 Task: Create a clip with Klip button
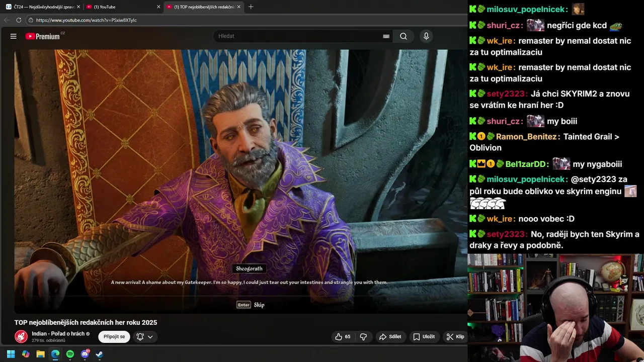click(x=455, y=336)
